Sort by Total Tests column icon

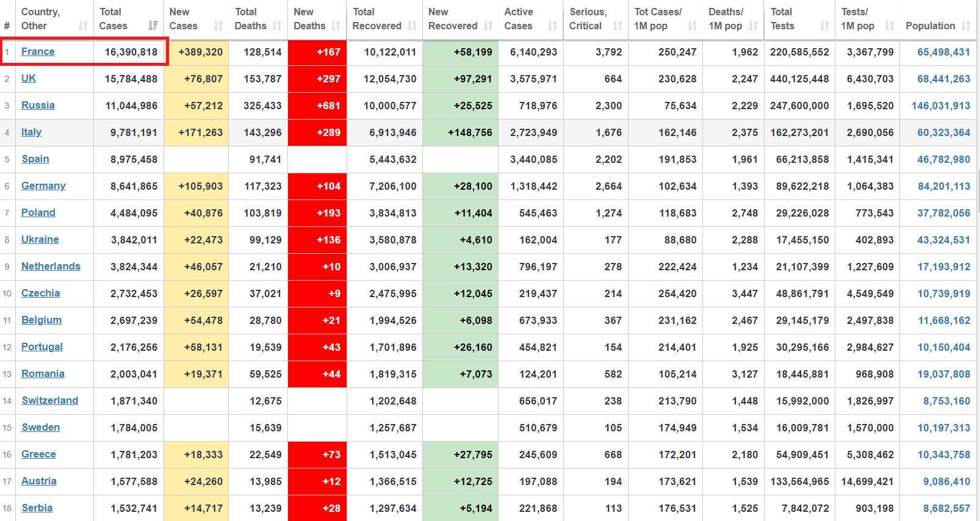point(825,26)
